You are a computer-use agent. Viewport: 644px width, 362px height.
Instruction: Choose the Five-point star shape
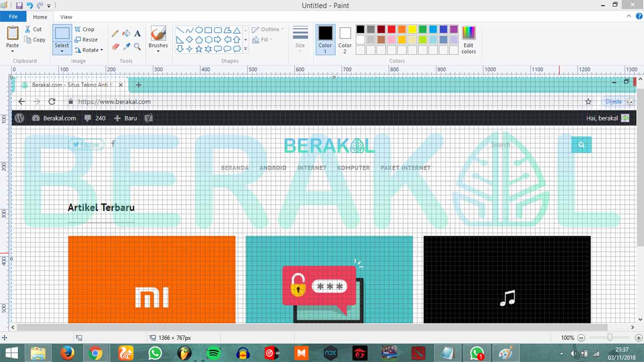pos(199,49)
